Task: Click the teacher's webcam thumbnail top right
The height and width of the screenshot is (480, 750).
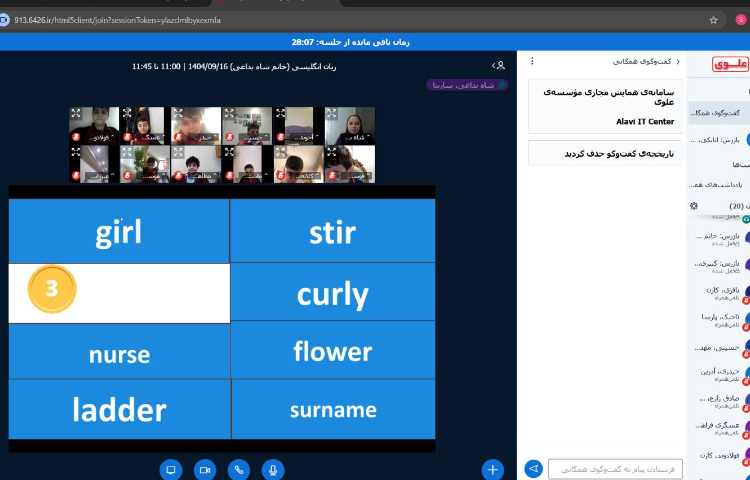Action: [x=349, y=126]
